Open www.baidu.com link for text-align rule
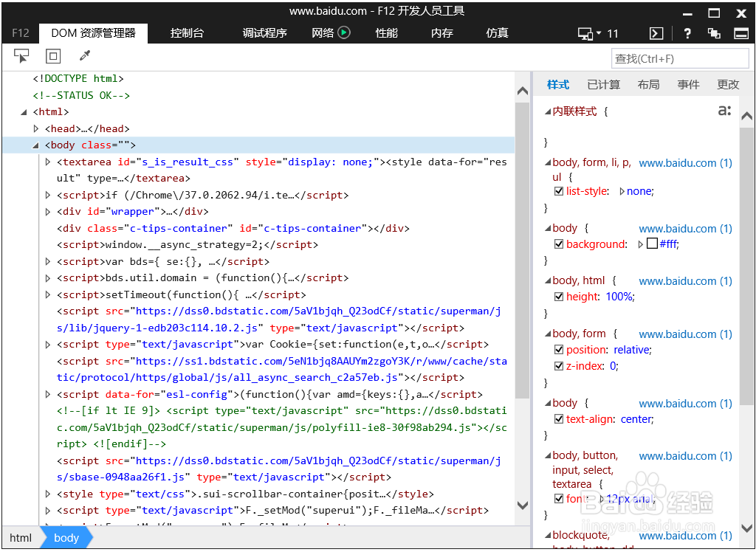This screenshot has width=756, height=552. (686, 404)
